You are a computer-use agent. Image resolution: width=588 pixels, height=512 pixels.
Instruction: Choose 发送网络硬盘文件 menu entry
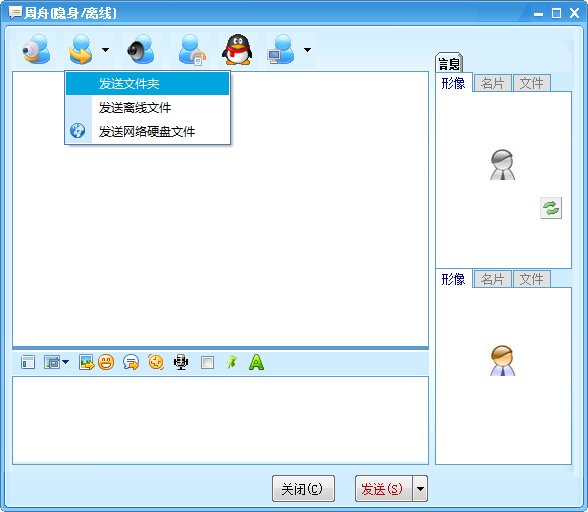tap(147, 131)
